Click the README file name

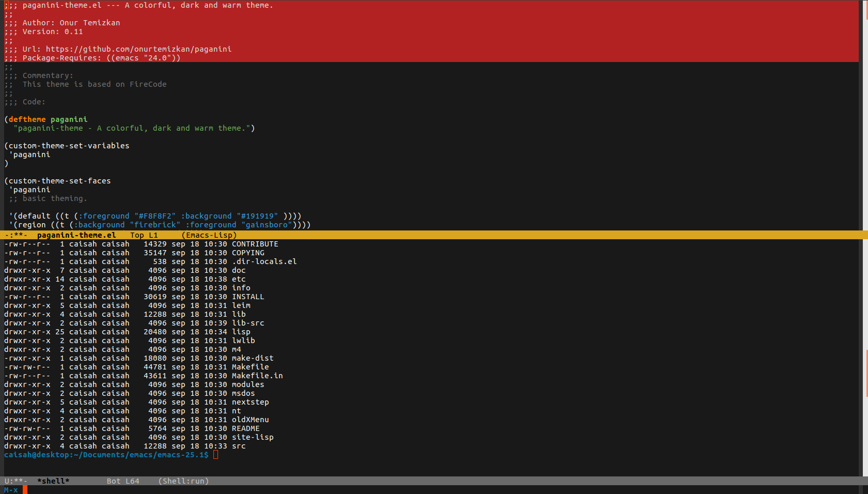pyautogui.click(x=246, y=428)
